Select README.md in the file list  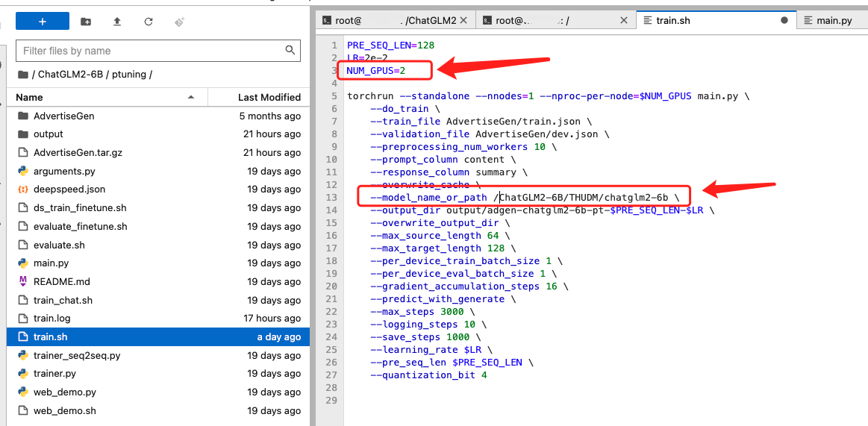point(157,281)
